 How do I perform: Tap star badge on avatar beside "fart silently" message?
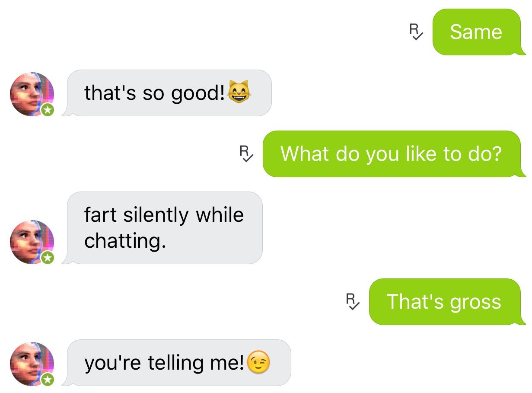point(48,258)
